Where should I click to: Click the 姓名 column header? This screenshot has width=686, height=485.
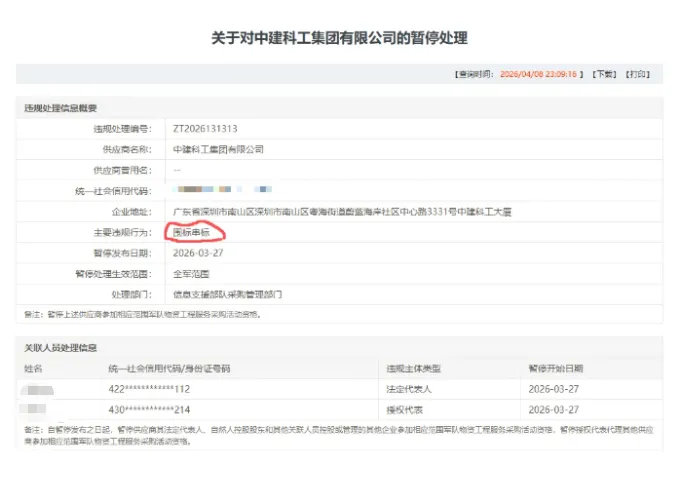click(x=33, y=369)
